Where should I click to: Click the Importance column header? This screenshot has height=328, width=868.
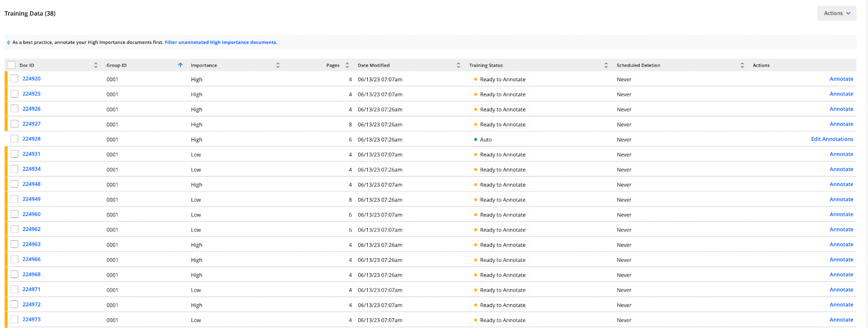click(x=204, y=66)
